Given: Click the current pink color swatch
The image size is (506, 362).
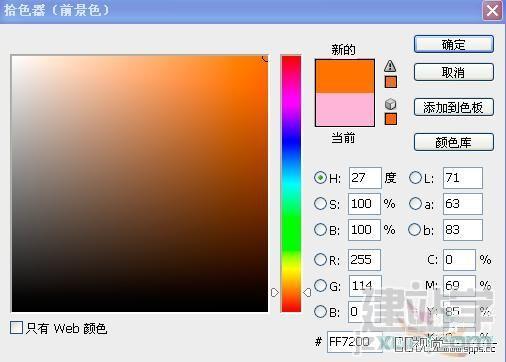Looking at the screenshot, I should tap(345, 109).
